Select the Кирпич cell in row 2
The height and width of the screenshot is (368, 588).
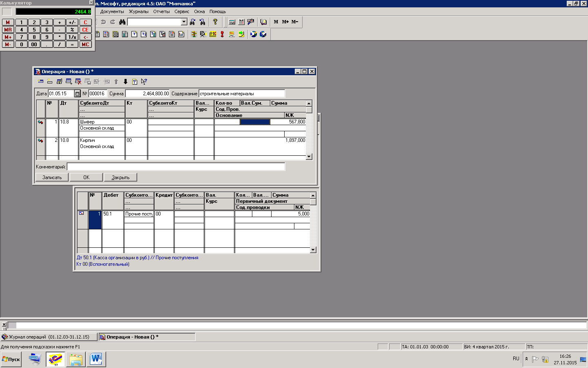click(x=102, y=140)
